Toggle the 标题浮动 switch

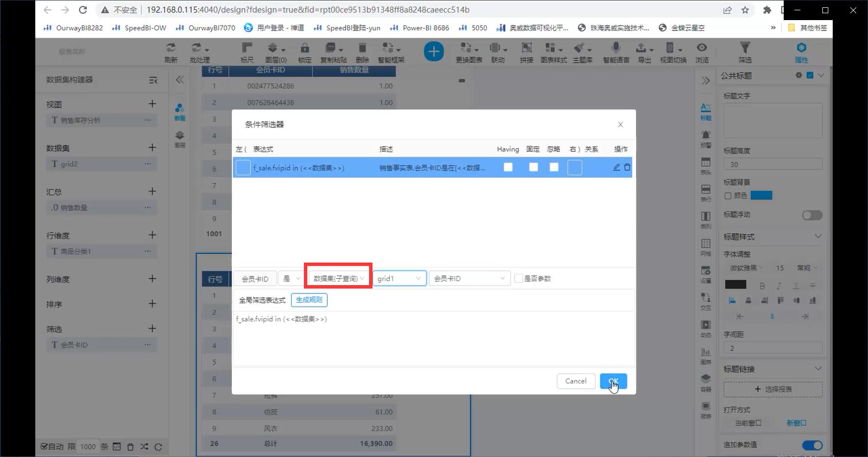812,215
